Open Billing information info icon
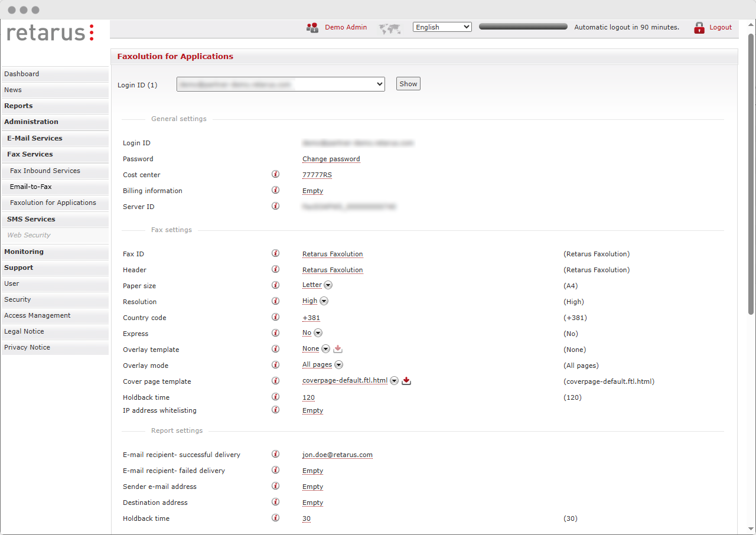This screenshot has height=535, width=756. coord(275,190)
